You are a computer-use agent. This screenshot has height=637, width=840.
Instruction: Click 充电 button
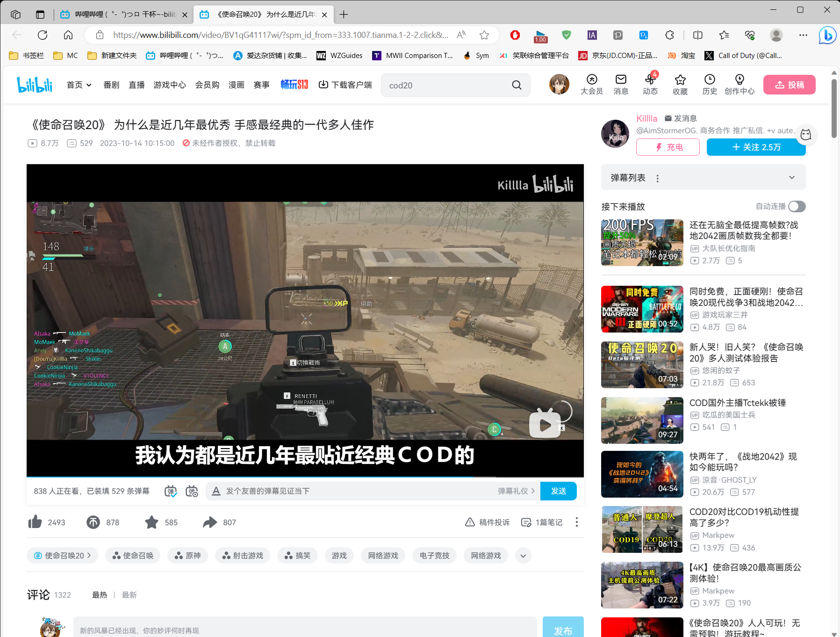click(x=668, y=147)
